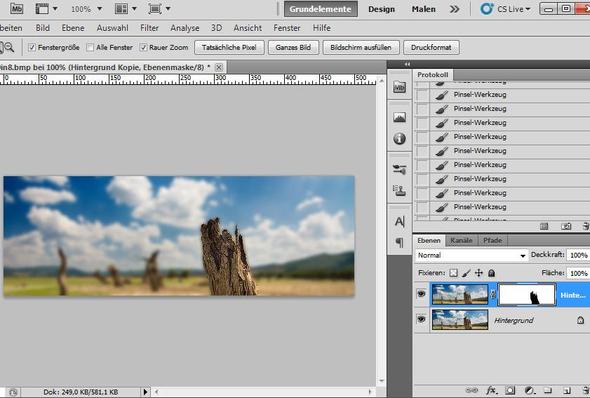
Task: Hide the Hintergrund Kopie layer via its eye
Action: [x=421, y=294]
